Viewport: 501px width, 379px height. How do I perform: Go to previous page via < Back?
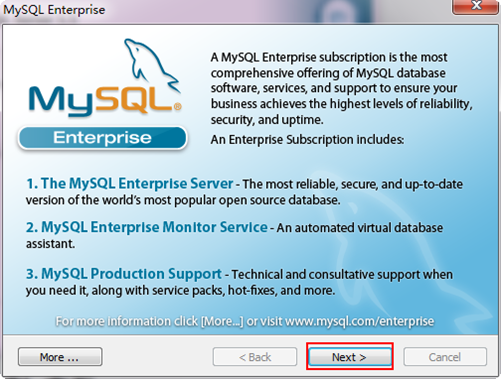(255, 357)
